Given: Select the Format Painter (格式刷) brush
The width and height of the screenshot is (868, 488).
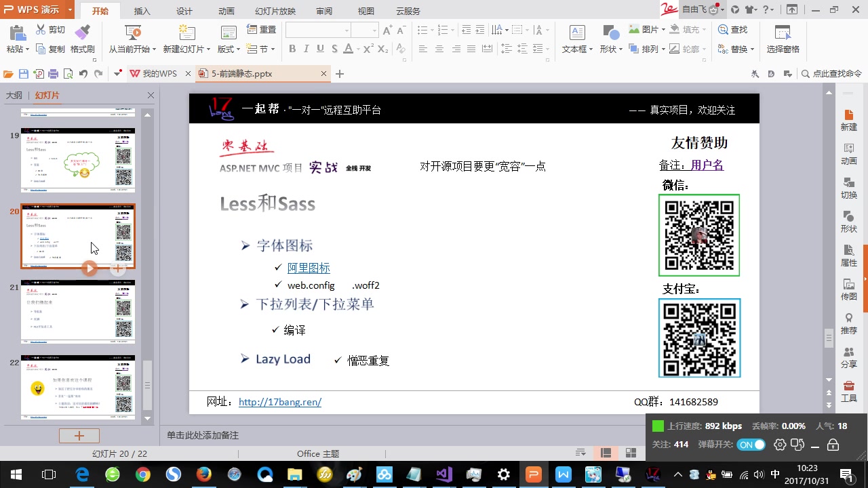Looking at the screenshot, I should 82,33.
